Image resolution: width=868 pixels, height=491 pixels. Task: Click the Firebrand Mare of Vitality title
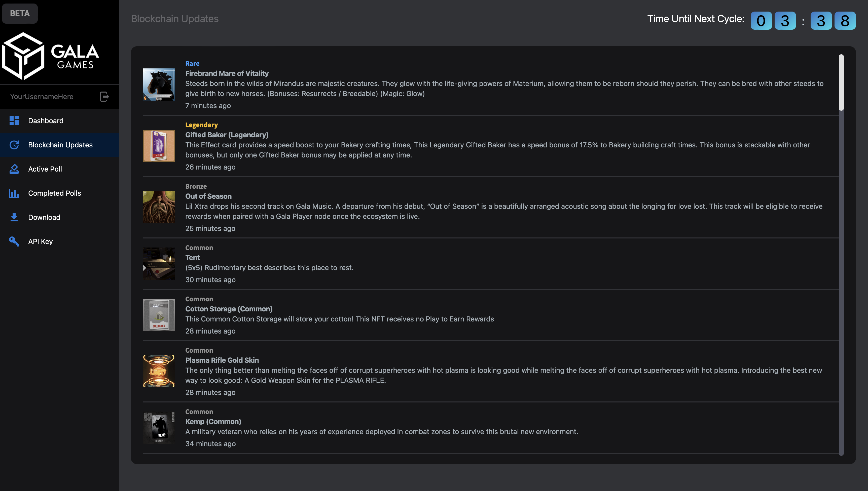tap(227, 73)
